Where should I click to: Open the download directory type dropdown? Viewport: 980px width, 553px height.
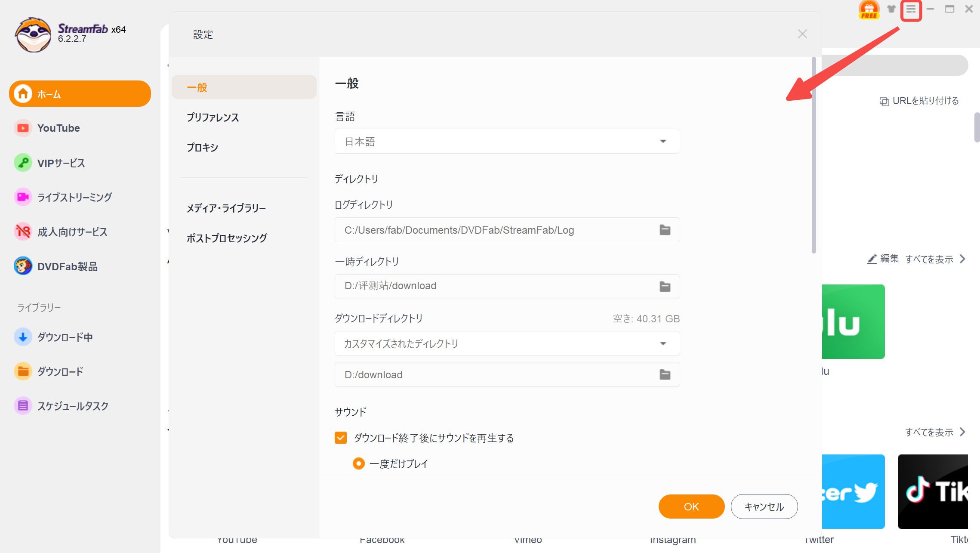point(507,343)
